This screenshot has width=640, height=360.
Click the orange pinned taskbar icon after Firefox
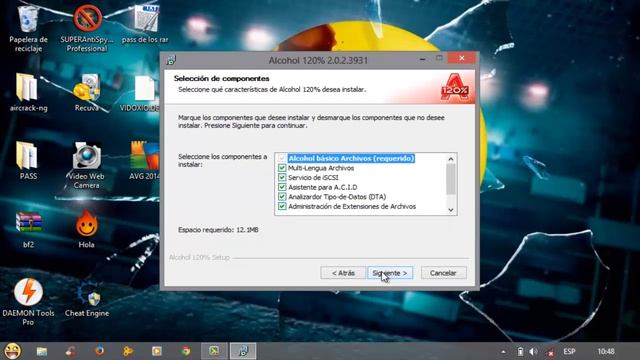(x=128, y=351)
